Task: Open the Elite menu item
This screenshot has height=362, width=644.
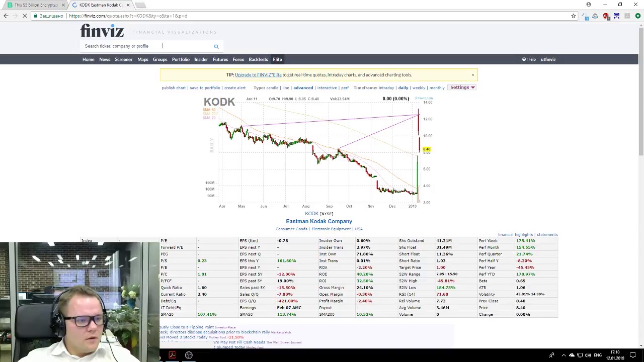Action: pos(277,59)
